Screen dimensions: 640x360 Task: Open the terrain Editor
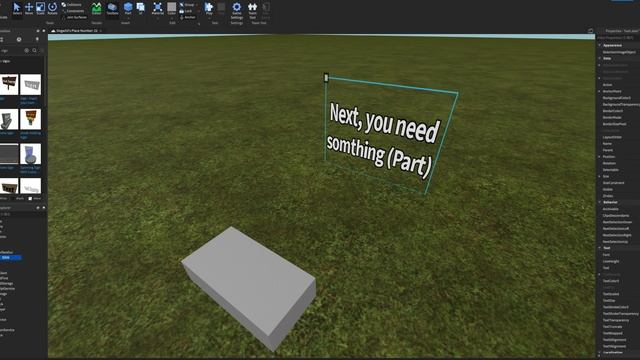pos(96,9)
